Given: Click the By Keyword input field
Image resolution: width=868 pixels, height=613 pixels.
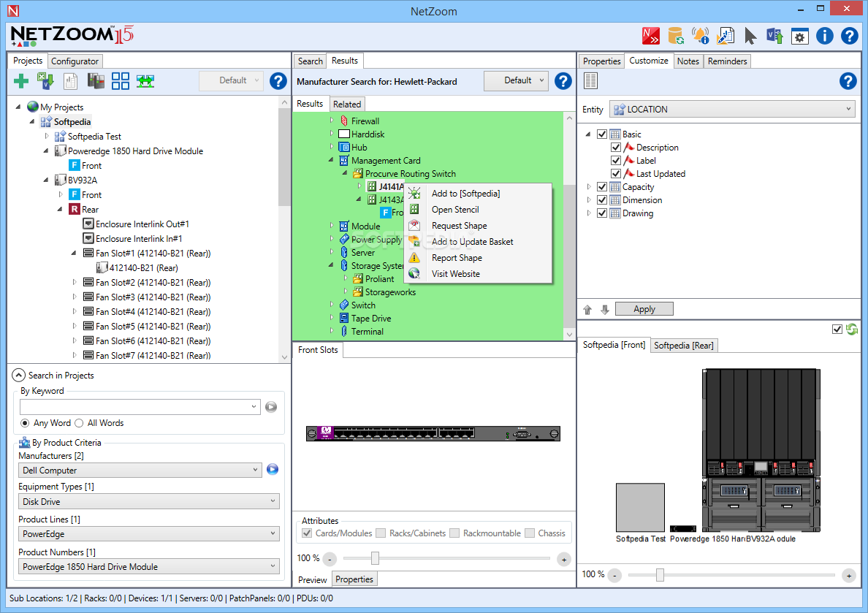Looking at the screenshot, I should 140,407.
